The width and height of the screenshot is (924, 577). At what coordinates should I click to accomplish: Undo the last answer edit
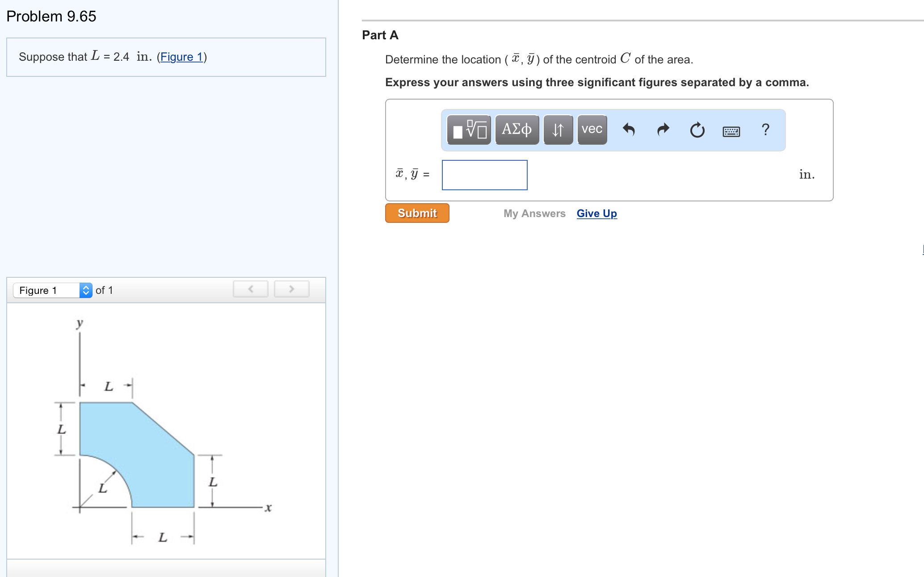pyautogui.click(x=629, y=130)
